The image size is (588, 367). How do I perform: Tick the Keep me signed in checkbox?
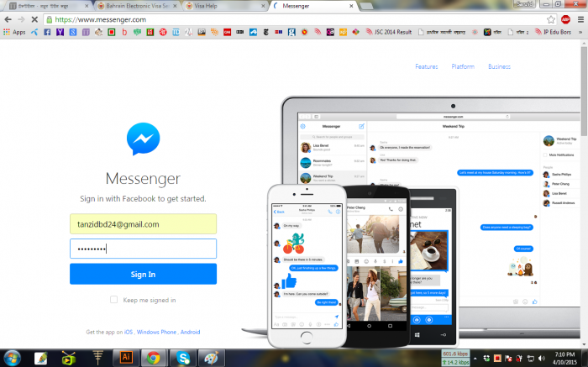click(113, 300)
